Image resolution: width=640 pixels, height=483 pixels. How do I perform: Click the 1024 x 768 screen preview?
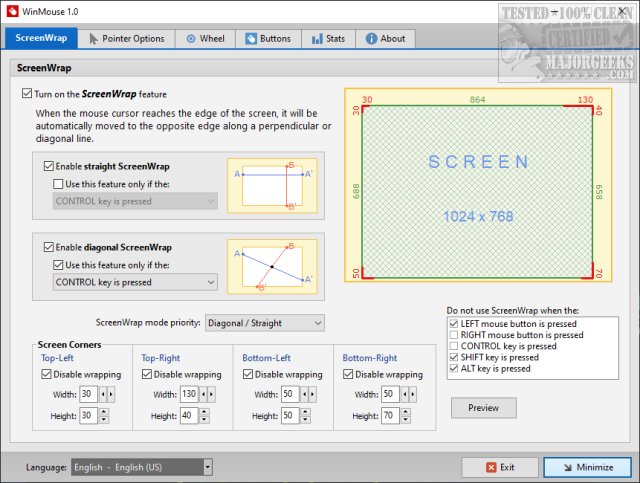478,185
